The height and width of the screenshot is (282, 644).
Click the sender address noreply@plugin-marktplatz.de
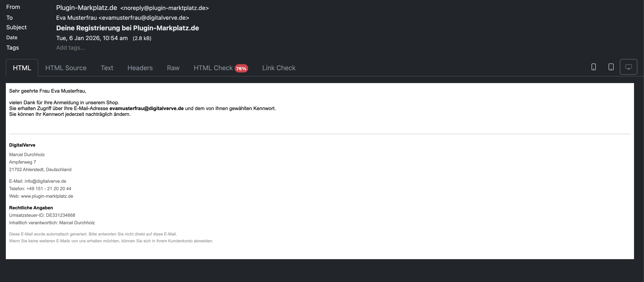pyautogui.click(x=165, y=8)
